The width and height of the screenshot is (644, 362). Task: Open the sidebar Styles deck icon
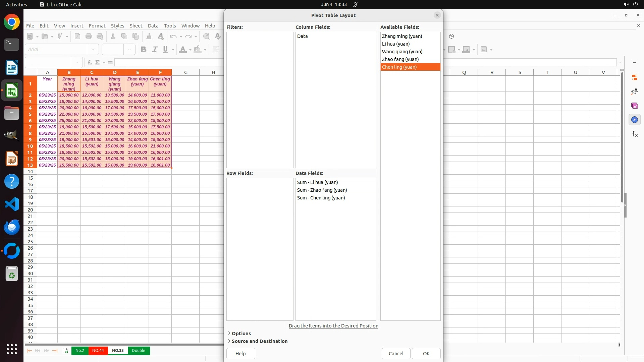634,92
